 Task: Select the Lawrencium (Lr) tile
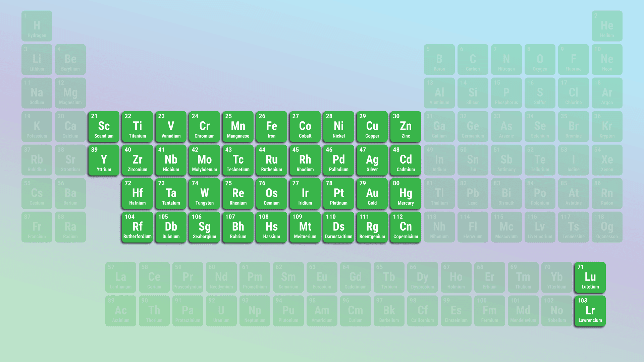click(590, 311)
